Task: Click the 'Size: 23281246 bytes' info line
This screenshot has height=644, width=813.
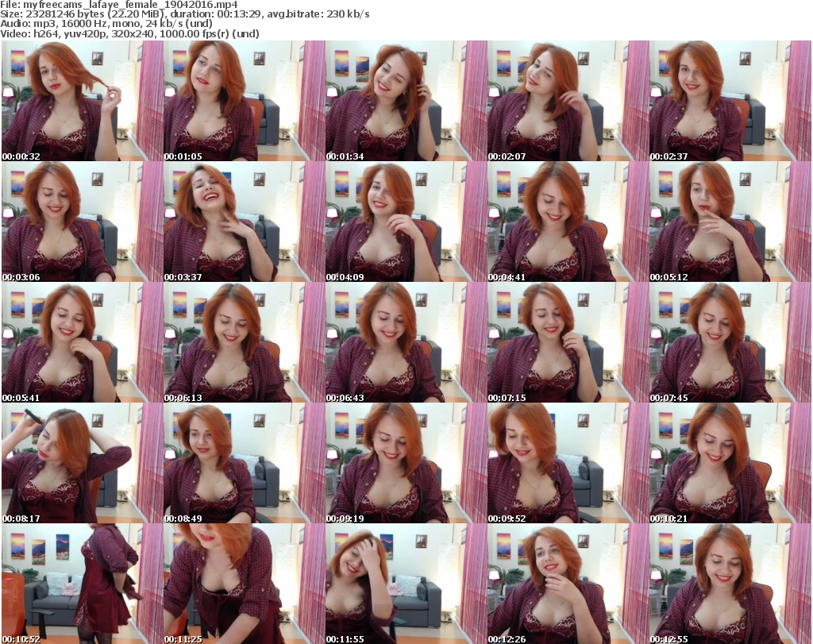Action: pos(185,14)
